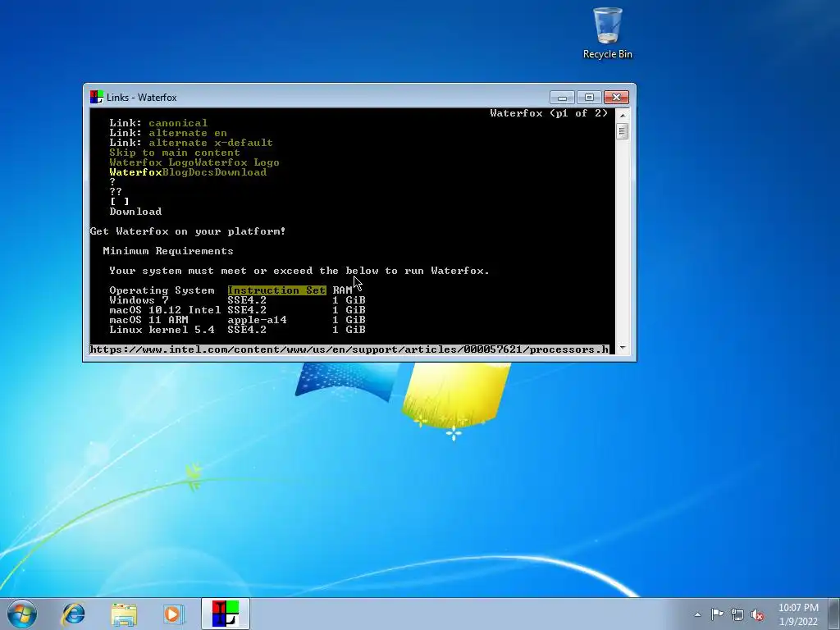840x630 pixels.
Task: Click the 'Instruction Set' highlighted link
Action: (276, 290)
